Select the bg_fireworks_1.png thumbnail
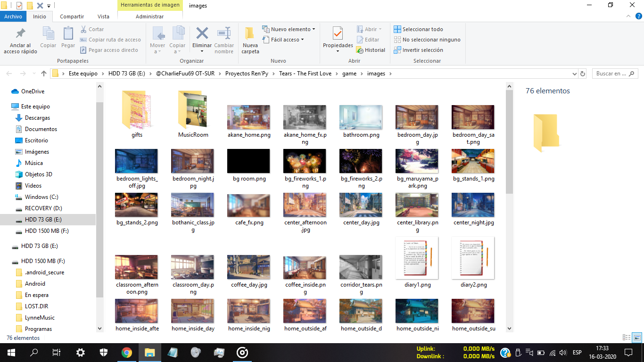The height and width of the screenshot is (362, 644). pos(305,161)
